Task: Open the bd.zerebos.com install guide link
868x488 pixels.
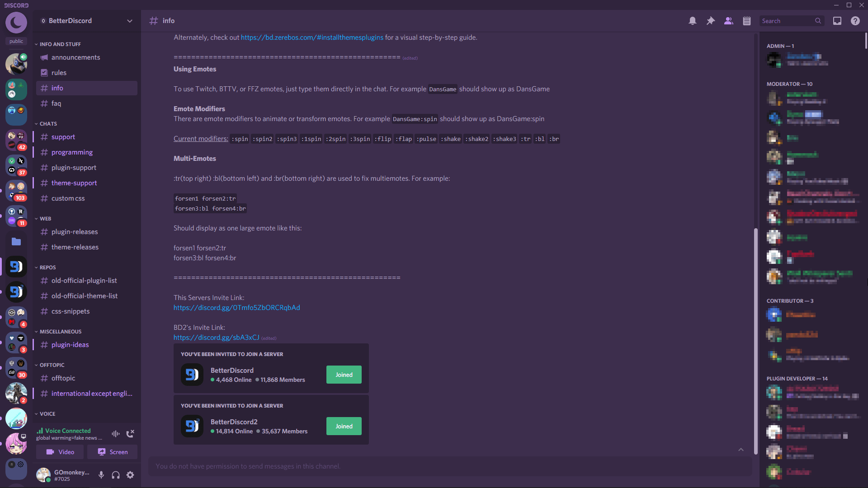Action: [x=312, y=38]
